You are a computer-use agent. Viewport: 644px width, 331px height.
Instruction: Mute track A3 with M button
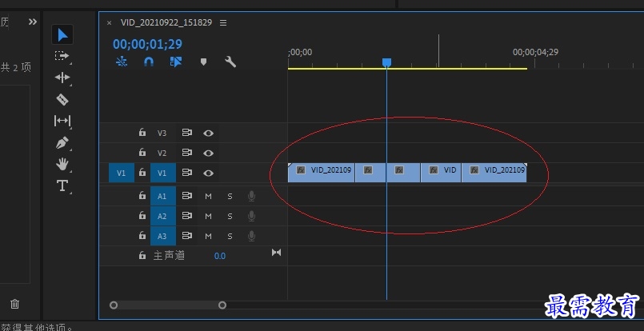tap(208, 236)
